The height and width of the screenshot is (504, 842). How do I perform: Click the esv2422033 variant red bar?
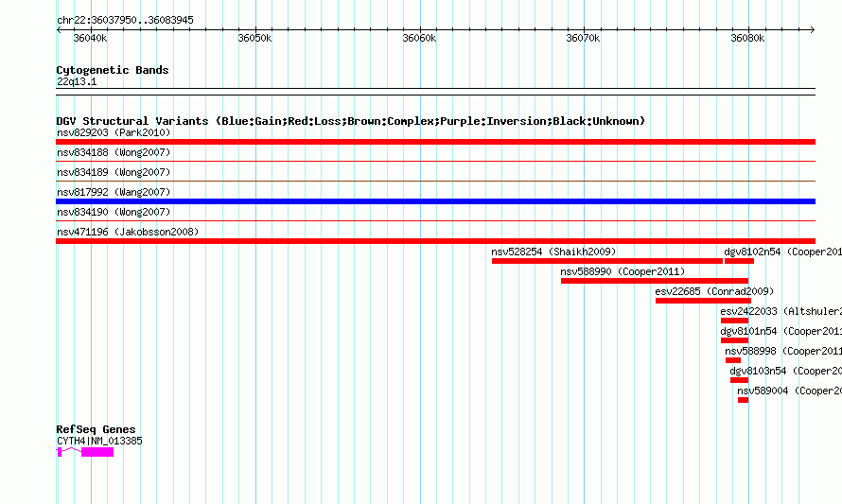734,321
